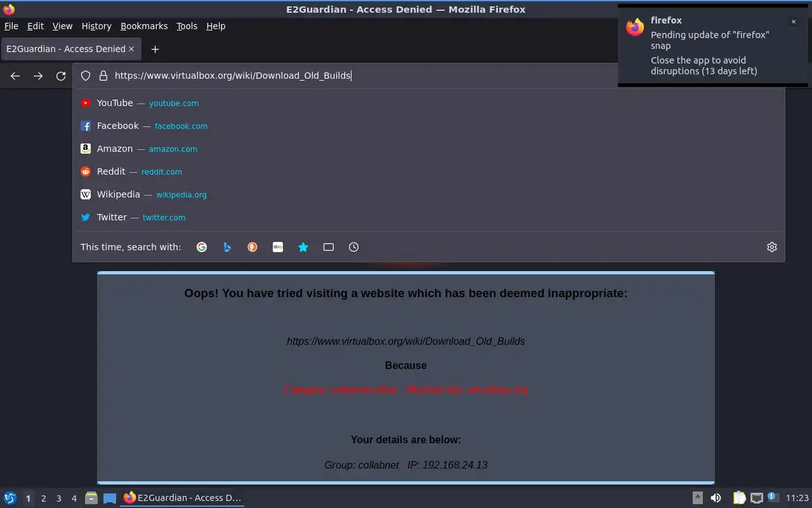This screenshot has width=812, height=508.
Task: Click the red Category blocked site text
Action: click(x=406, y=389)
